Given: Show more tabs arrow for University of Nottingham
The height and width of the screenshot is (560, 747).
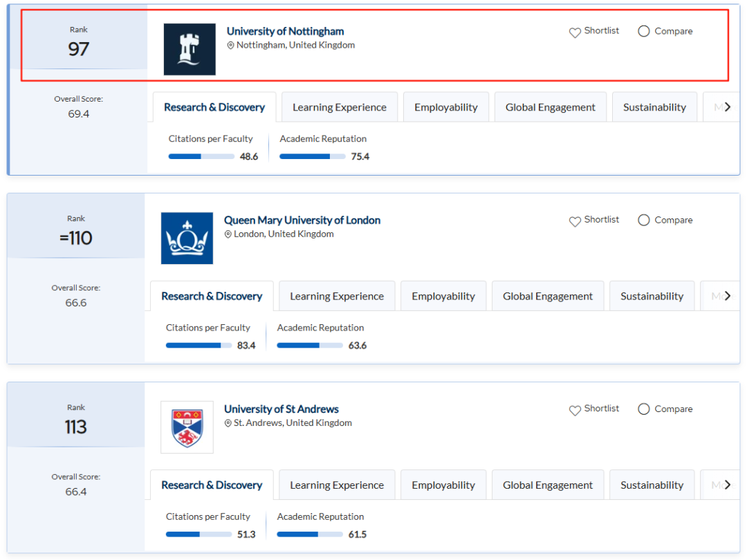Looking at the screenshot, I should [728, 107].
